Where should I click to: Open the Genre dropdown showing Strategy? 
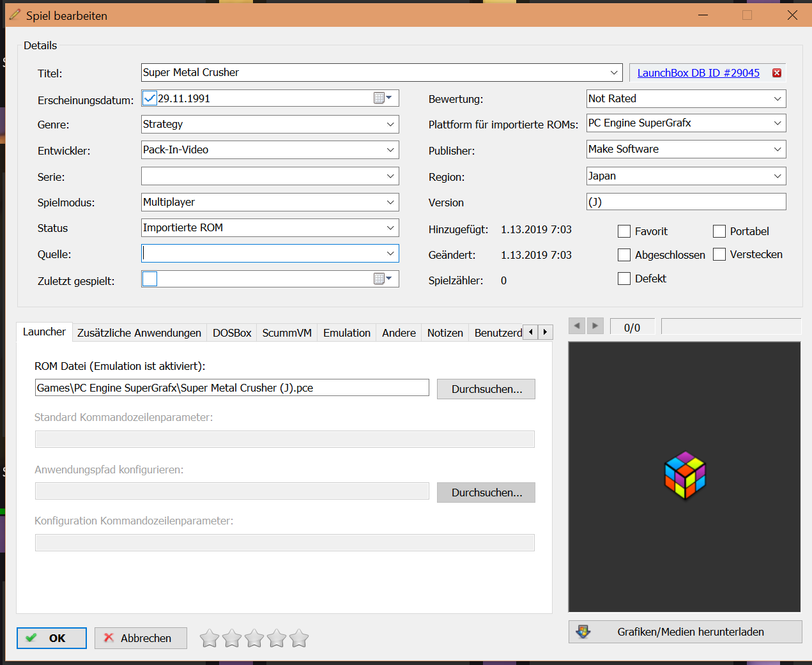(x=390, y=124)
